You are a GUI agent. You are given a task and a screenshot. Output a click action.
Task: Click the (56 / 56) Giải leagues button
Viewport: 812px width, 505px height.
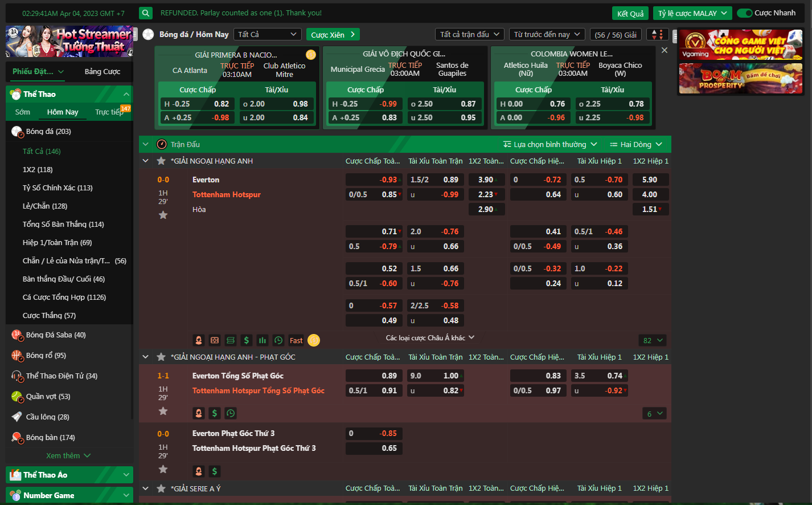pos(616,35)
